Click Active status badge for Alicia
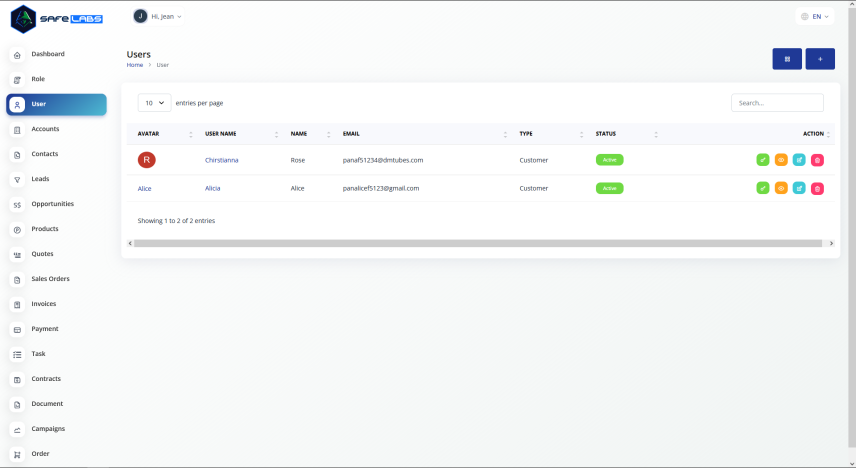This screenshot has height=468, width=856. [x=609, y=188]
